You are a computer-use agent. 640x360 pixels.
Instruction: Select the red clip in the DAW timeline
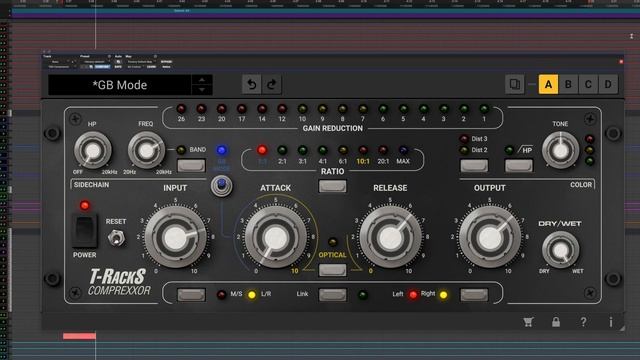tap(79, 336)
